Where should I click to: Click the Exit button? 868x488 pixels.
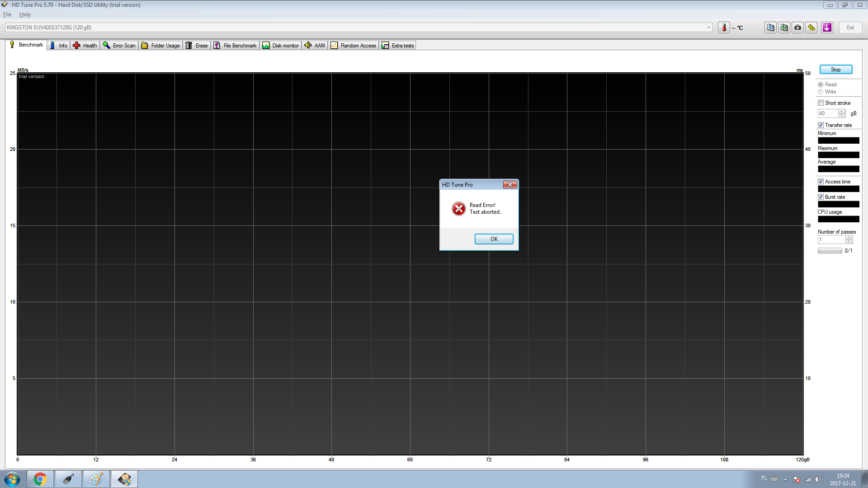tap(850, 28)
